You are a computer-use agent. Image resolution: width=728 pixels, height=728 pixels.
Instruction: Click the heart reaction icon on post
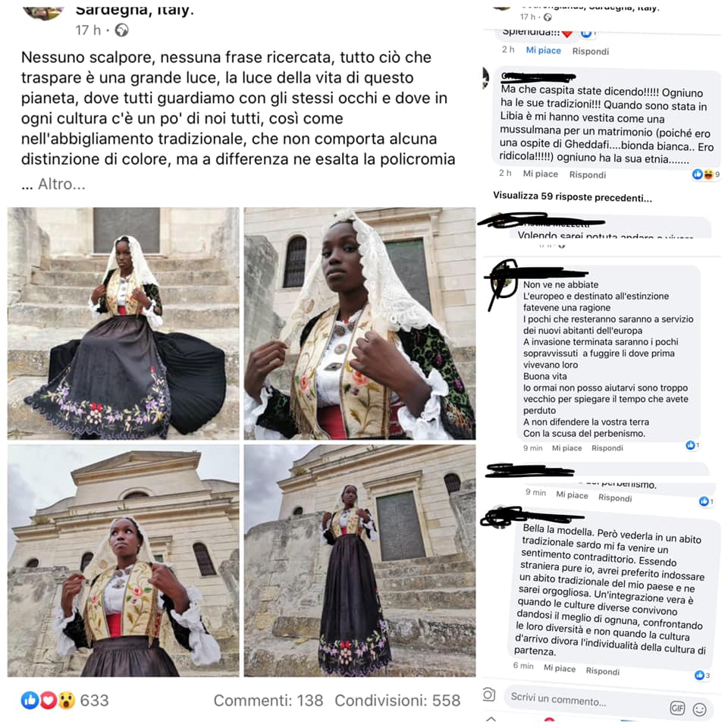point(49,700)
